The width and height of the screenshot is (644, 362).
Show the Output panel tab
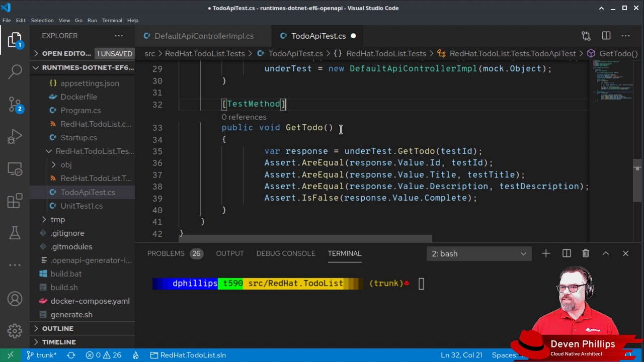pyautogui.click(x=230, y=253)
